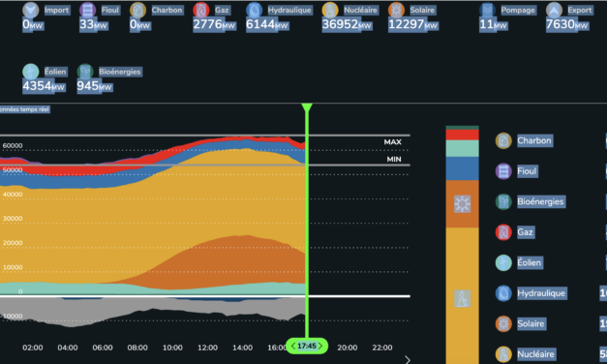Click the 945 MW Bioénergies value
607x364 pixels.
94,86
